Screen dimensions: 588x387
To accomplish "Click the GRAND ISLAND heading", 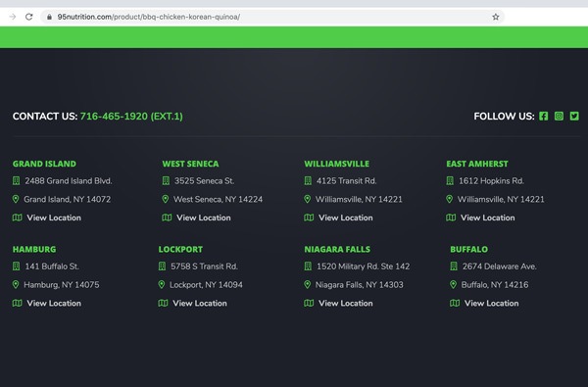I will pyautogui.click(x=44, y=164).
